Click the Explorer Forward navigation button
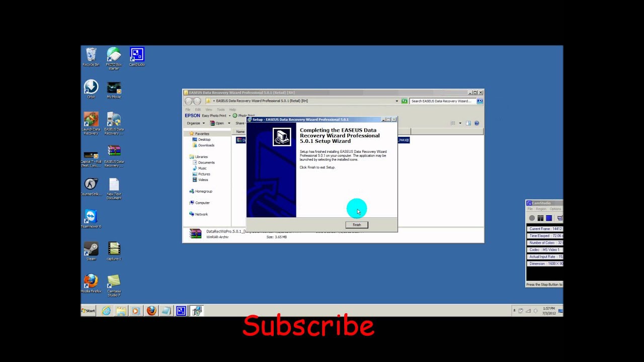Image resolution: width=644 pixels, height=362 pixels. [x=197, y=101]
